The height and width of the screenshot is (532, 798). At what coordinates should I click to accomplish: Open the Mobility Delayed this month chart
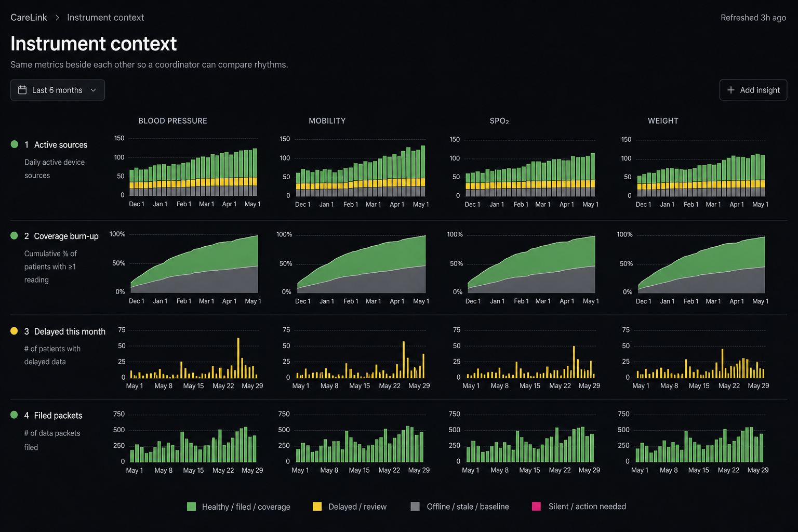[356, 358]
